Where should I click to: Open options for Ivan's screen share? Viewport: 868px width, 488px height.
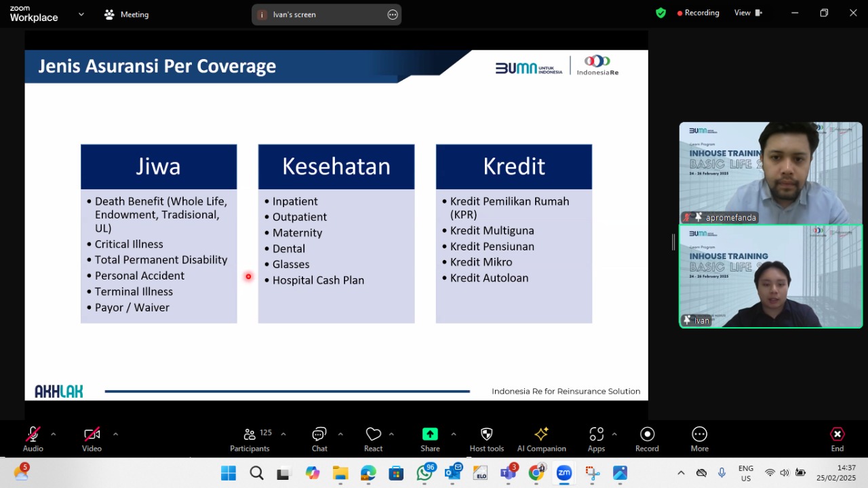(393, 14)
